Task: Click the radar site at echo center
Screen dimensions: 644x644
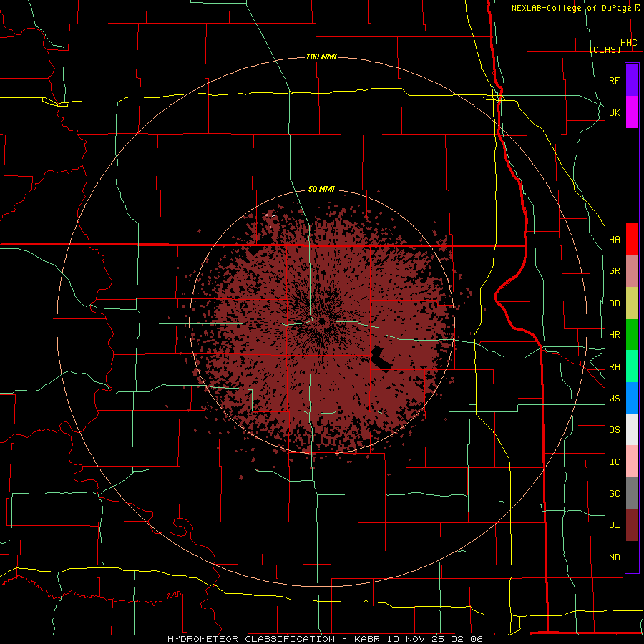Action: click(x=323, y=321)
